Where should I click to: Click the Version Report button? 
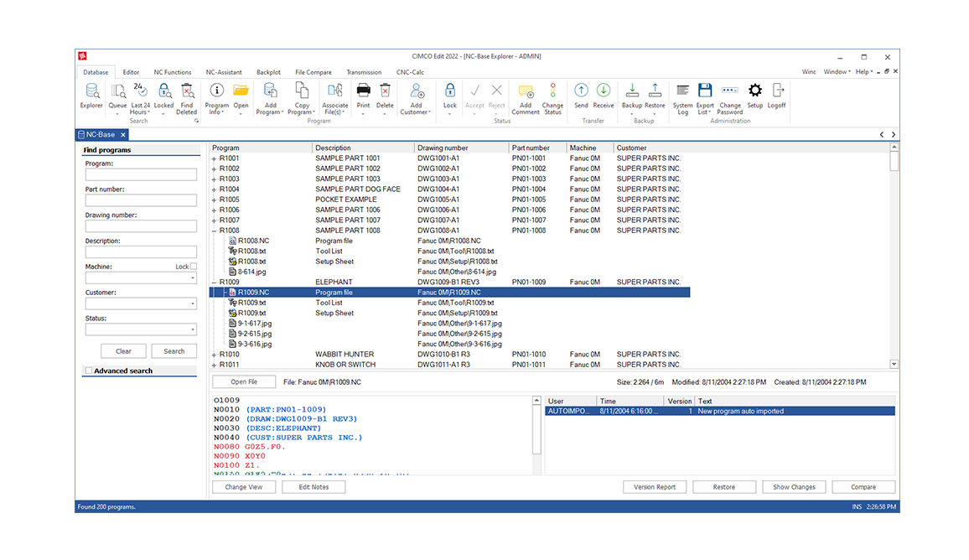click(x=655, y=487)
